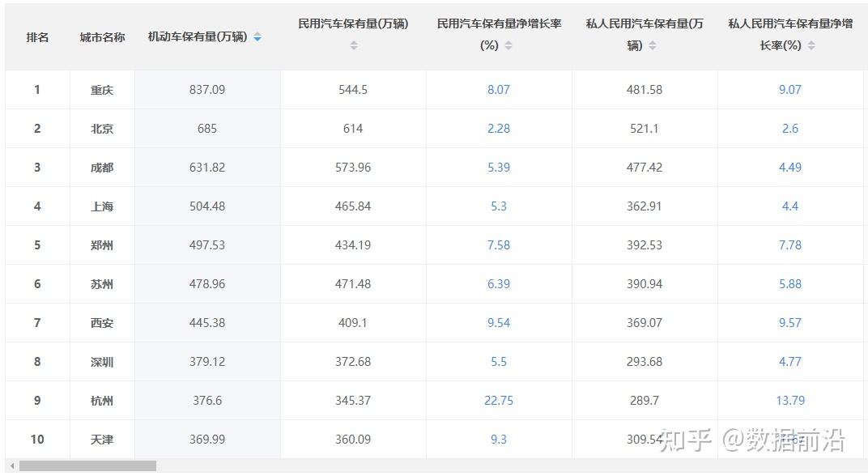Click the 排名 column header
This screenshot has width=868, height=476.
coord(37,37)
